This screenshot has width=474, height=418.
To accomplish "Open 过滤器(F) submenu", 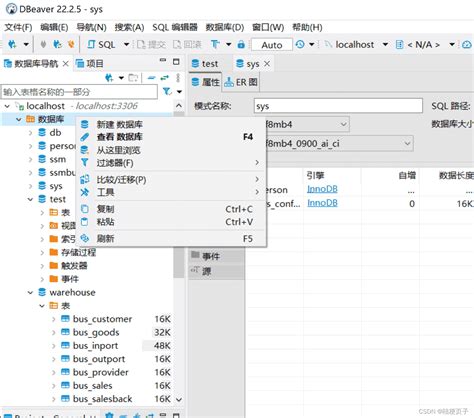I will pos(171,163).
